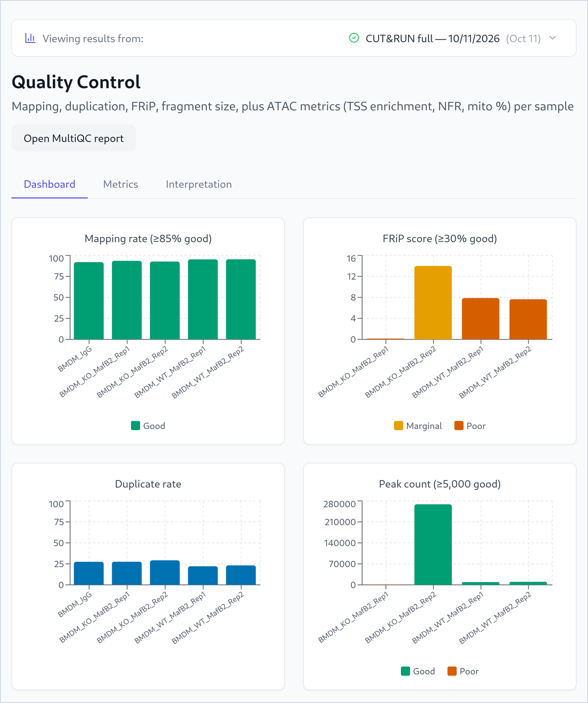This screenshot has width=588, height=703.
Task: Select the BMDM_WT_MafB2_Rep1 bar in Mapping rate
Action: [203, 300]
